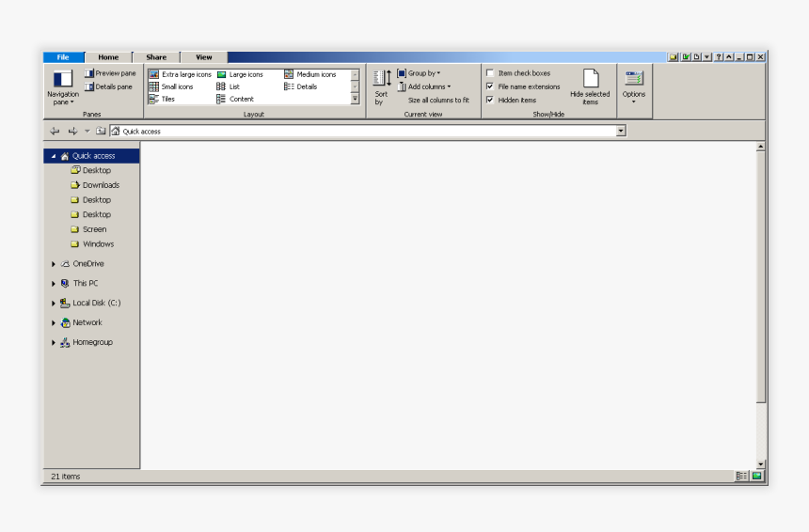The image size is (809, 532).
Task: Click the content pane scrollbar up arrow
Action: (760, 147)
